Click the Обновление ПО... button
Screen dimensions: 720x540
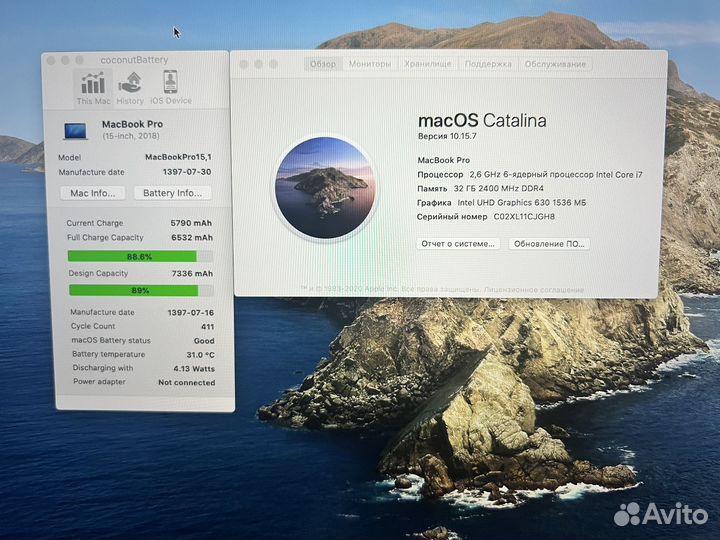pos(549,244)
